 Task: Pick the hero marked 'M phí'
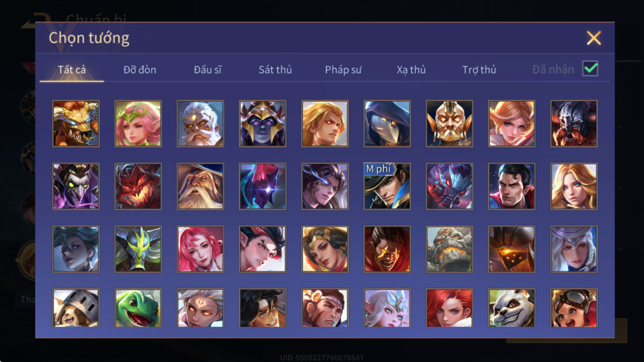(x=387, y=186)
